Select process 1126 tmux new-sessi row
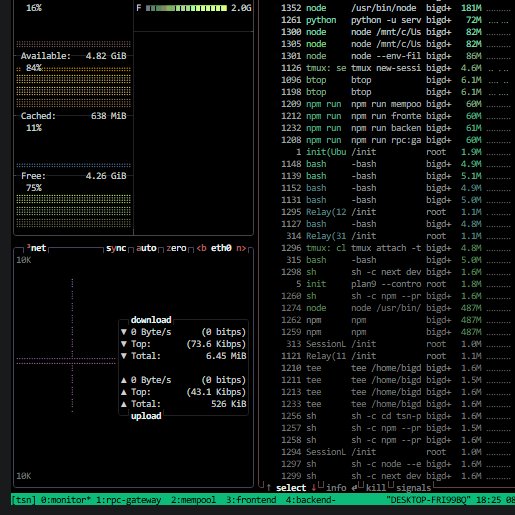 (x=395, y=68)
